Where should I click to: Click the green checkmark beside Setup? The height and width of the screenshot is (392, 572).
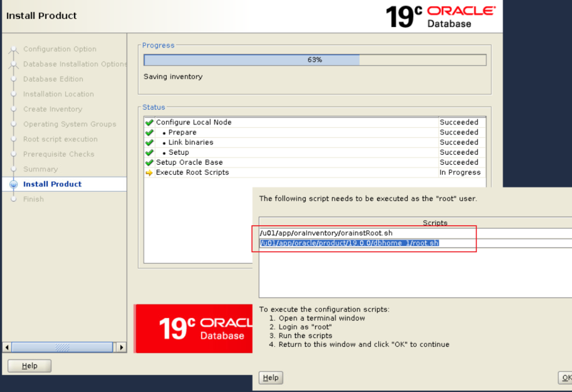(x=149, y=153)
